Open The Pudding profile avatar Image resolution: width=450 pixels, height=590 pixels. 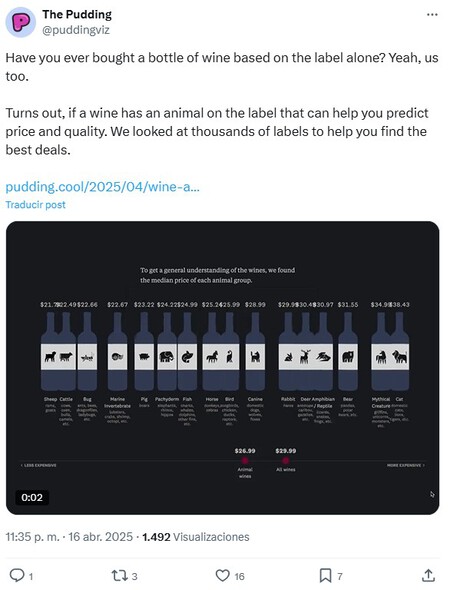click(x=20, y=22)
